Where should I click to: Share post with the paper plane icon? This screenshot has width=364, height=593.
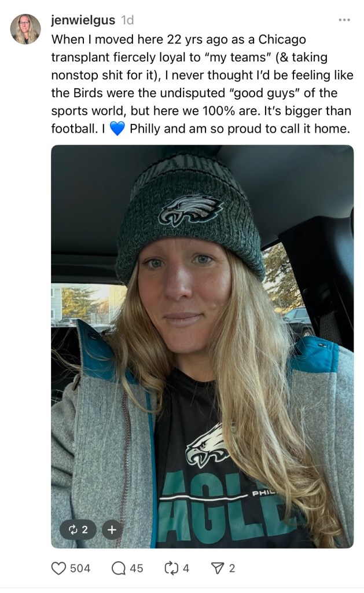point(218,568)
